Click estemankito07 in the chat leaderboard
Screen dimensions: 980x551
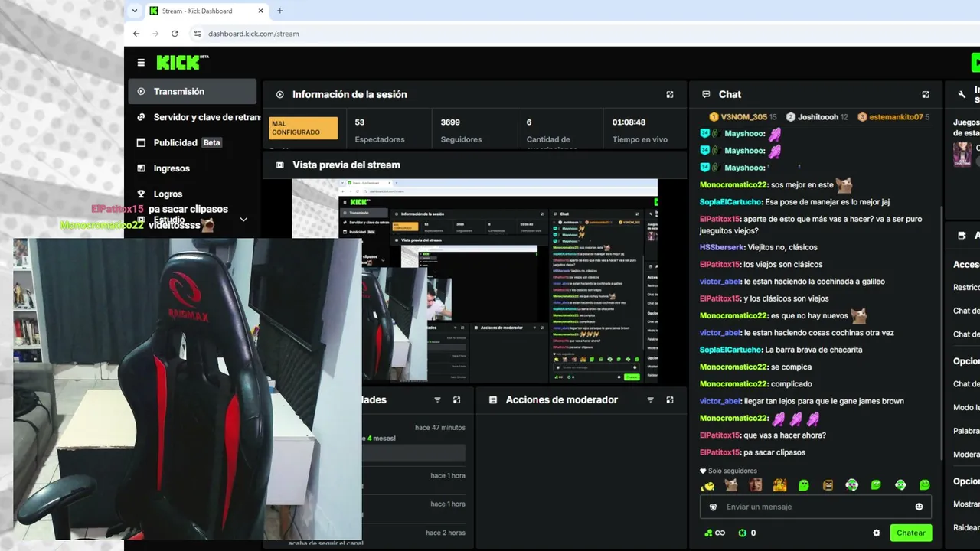[893, 117]
